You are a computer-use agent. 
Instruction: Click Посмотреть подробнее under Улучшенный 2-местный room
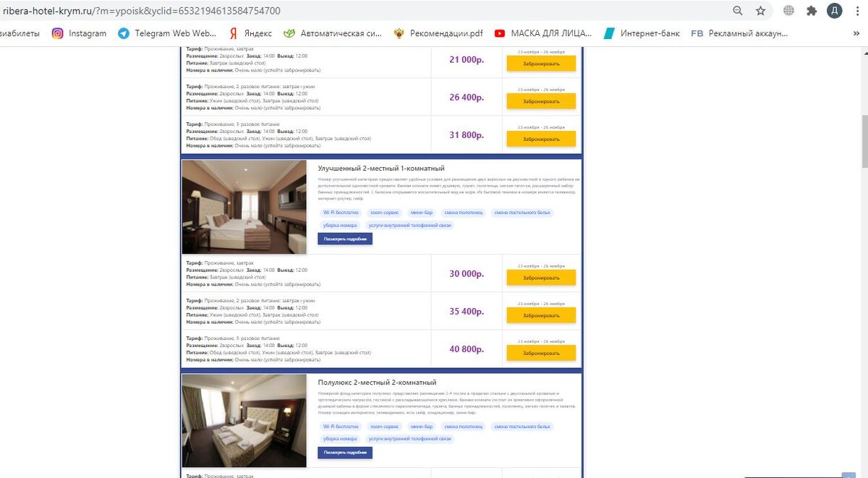click(x=345, y=239)
